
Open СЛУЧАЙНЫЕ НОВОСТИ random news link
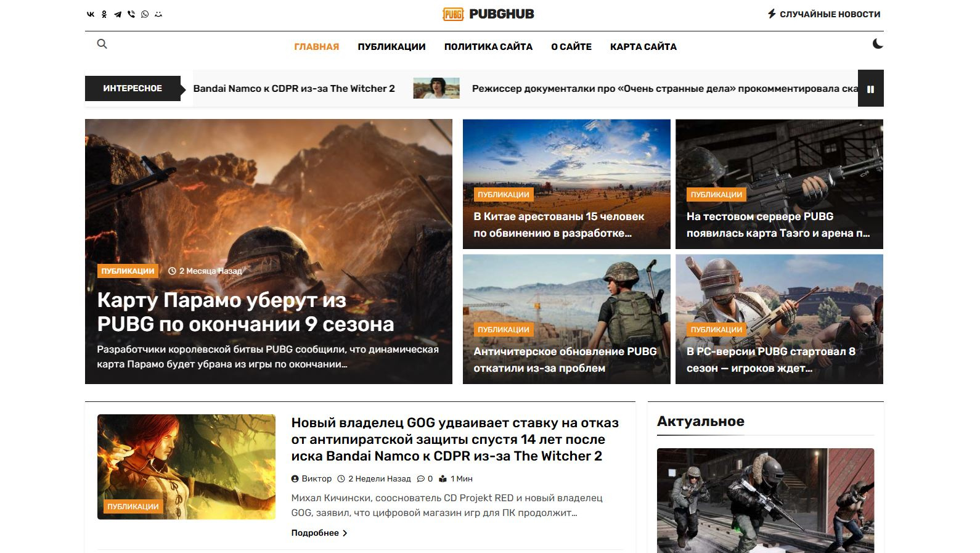click(x=823, y=14)
